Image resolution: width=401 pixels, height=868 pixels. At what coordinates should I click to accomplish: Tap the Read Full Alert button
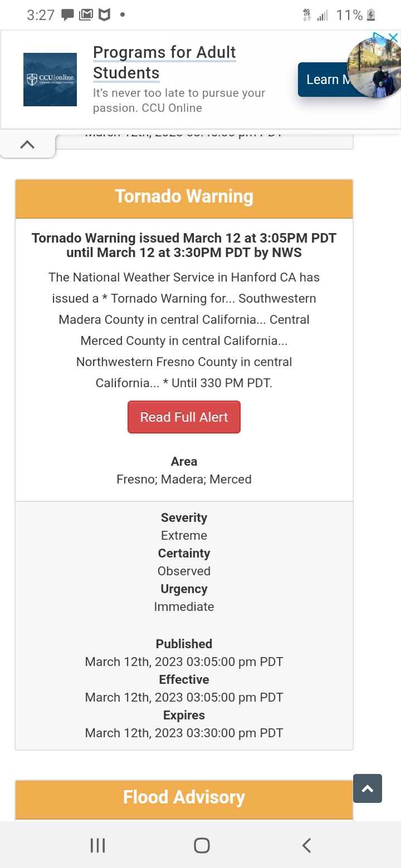(184, 417)
